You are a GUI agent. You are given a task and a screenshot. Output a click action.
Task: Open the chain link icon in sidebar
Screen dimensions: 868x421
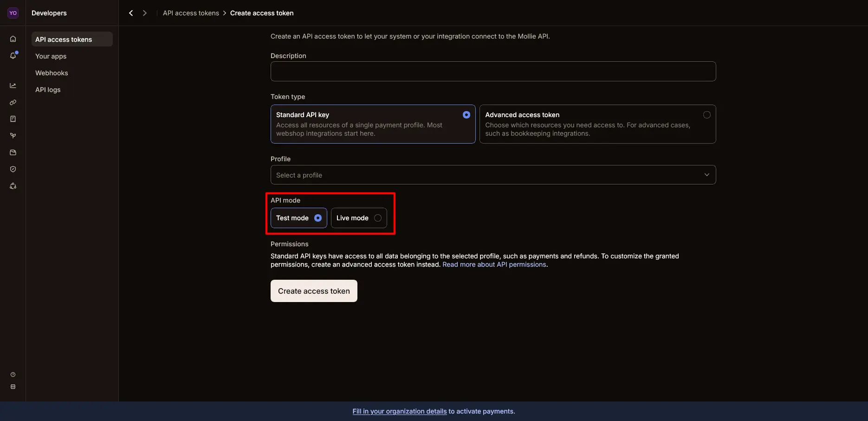pyautogui.click(x=13, y=102)
